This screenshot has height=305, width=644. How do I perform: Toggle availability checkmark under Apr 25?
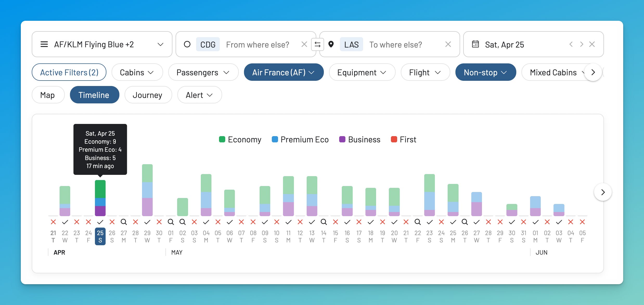click(100, 222)
